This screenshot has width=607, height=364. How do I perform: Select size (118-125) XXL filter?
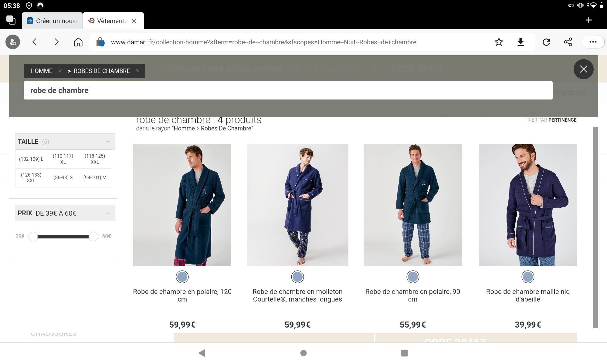click(95, 159)
